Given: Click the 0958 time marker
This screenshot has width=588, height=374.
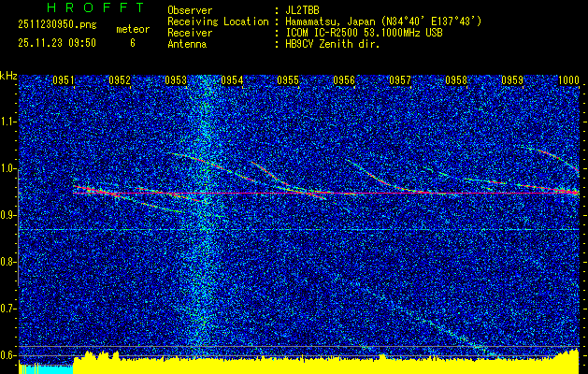Looking at the screenshot, I should [x=456, y=81].
